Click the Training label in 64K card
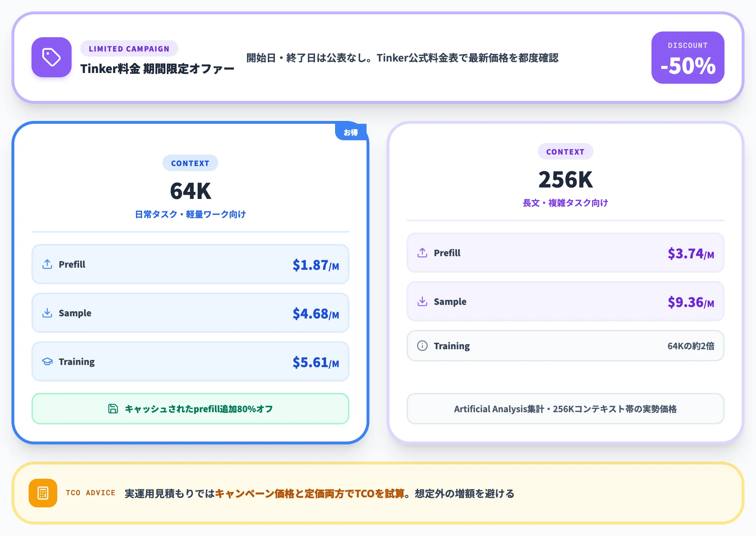Viewport: 756px width, 536px height. click(x=77, y=361)
